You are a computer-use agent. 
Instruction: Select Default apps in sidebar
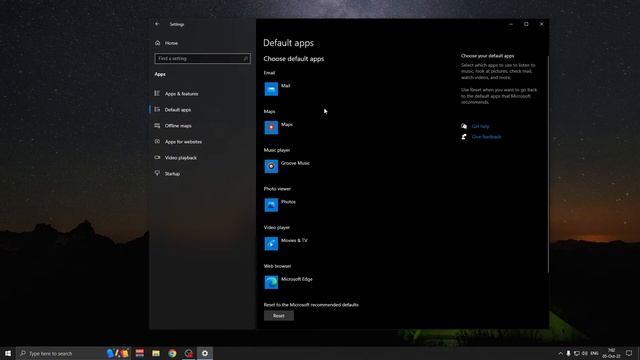178,109
